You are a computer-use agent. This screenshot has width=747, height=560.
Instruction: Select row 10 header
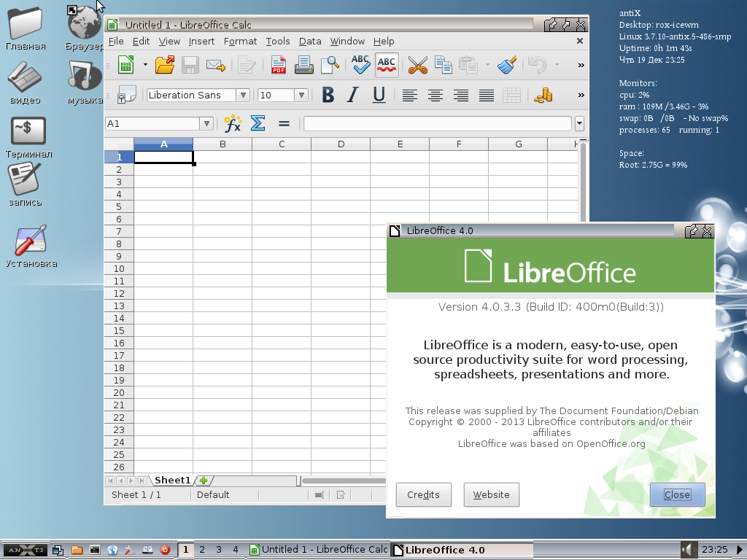point(119,268)
